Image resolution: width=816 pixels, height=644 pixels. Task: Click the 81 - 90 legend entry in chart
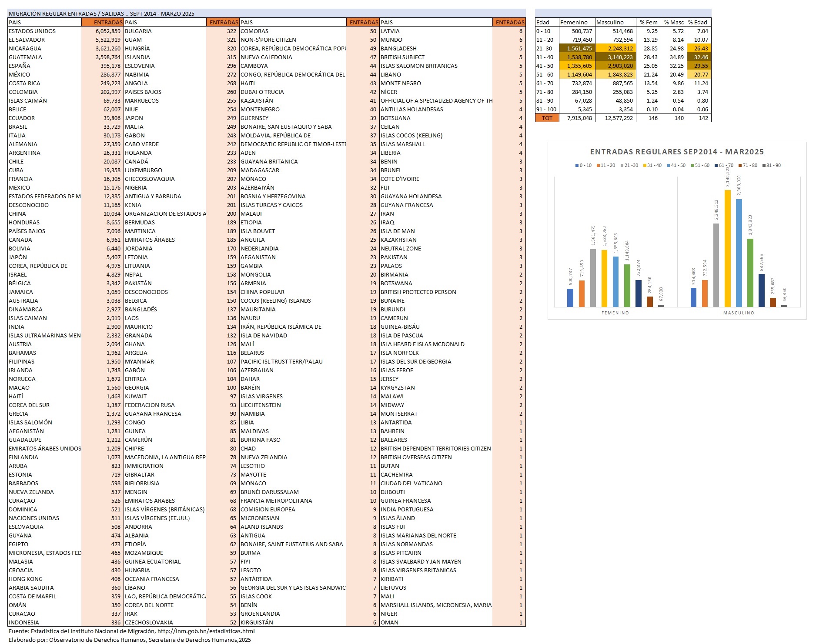point(772,165)
